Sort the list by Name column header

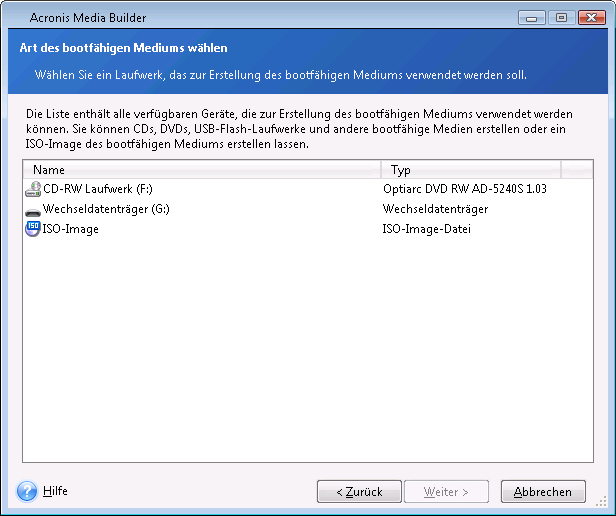point(200,170)
